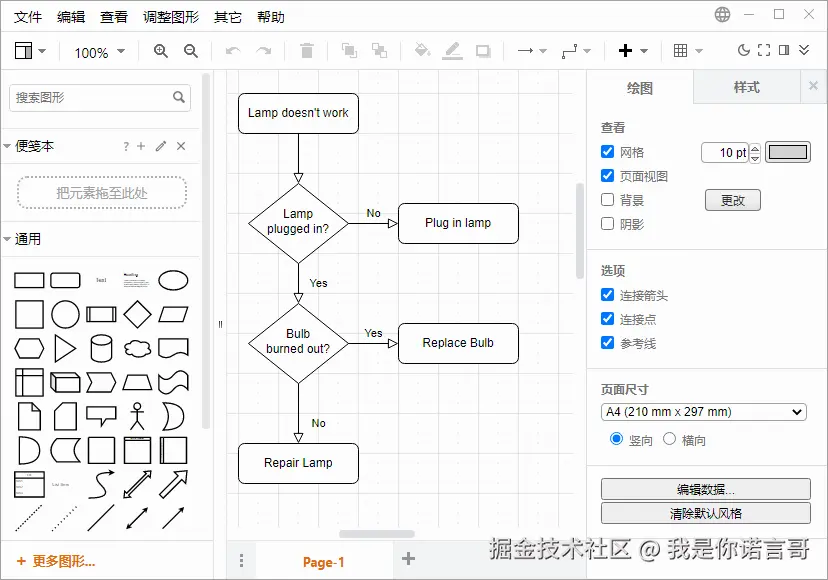The width and height of the screenshot is (828, 580).
Task: Open the 100% zoom dropdown
Action: [99, 52]
